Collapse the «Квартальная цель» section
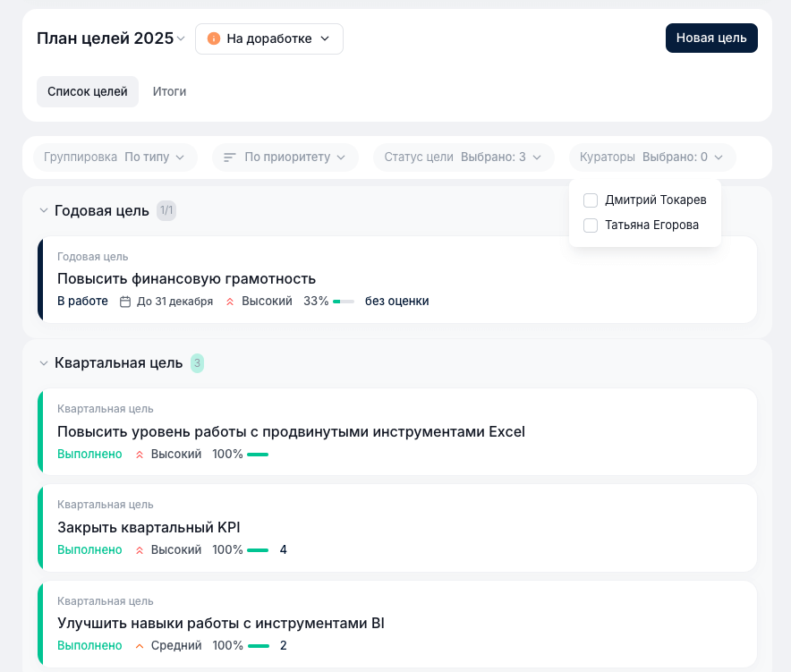 coord(43,363)
